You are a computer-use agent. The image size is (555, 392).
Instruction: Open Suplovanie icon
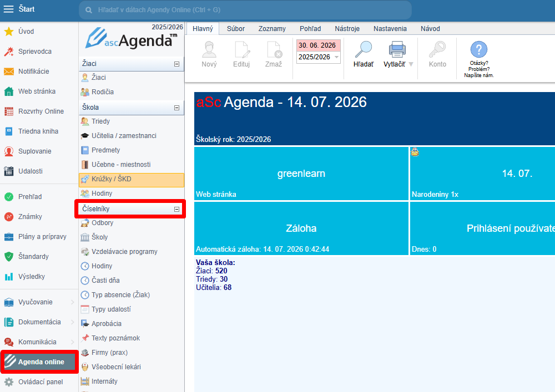pos(9,151)
